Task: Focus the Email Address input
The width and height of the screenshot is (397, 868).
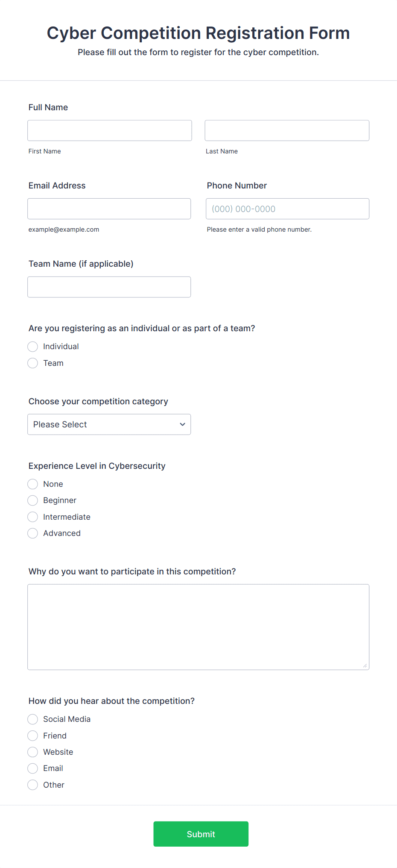Action: pyautogui.click(x=109, y=209)
